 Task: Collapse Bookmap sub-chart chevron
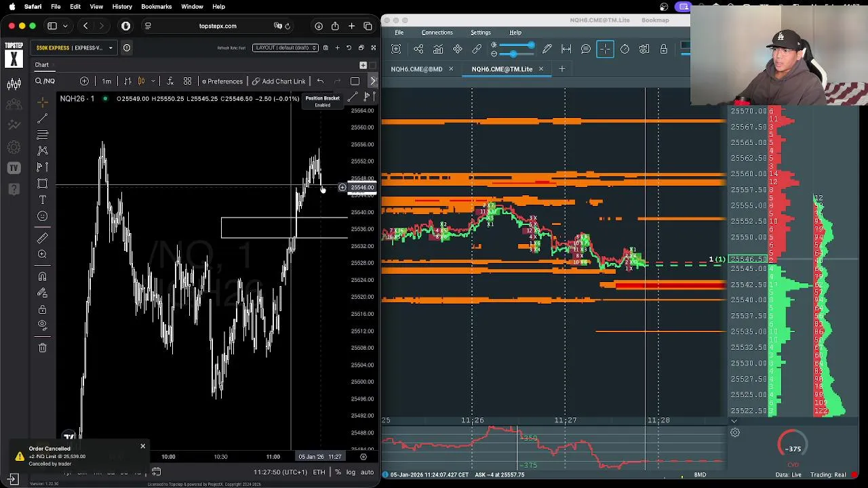pos(734,421)
